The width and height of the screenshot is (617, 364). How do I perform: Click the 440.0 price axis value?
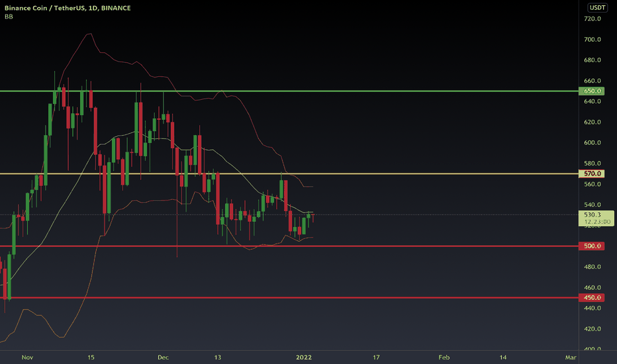click(x=593, y=308)
